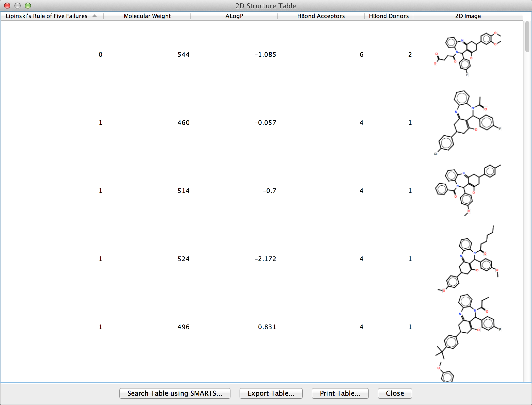Viewport: 532px width, 405px height.
Task: Click the Close button at bottom
Action: point(395,393)
